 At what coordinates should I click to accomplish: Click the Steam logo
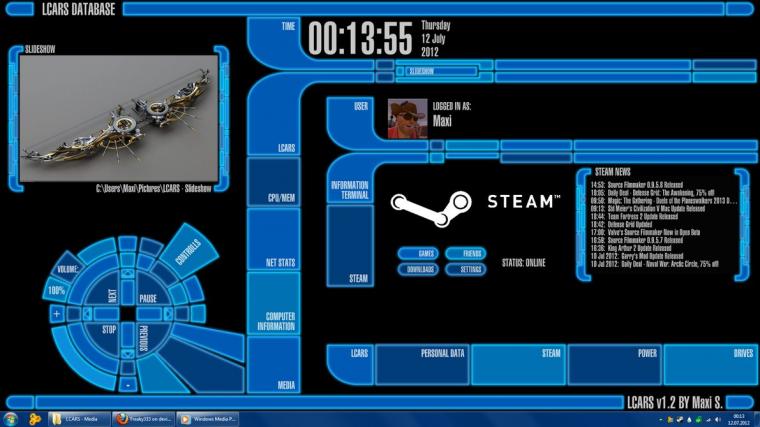click(x=476, y=207)
